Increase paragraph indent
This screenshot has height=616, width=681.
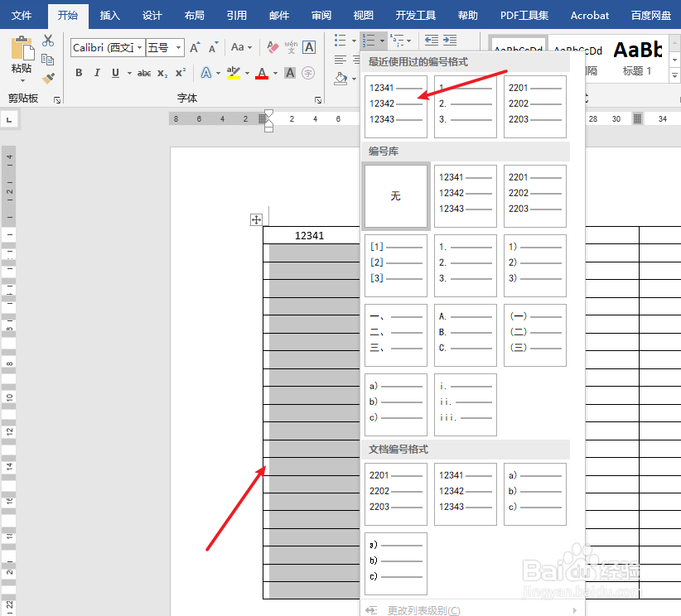click(450, 41)
